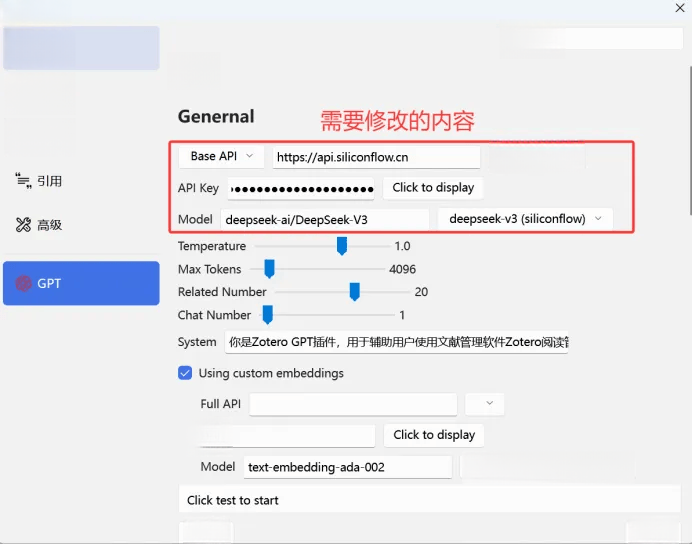Edit the deepseek-ai/DeepSeek-V3 model field
This screenshot has height=544, width=693.
click(x=325, y=220)
